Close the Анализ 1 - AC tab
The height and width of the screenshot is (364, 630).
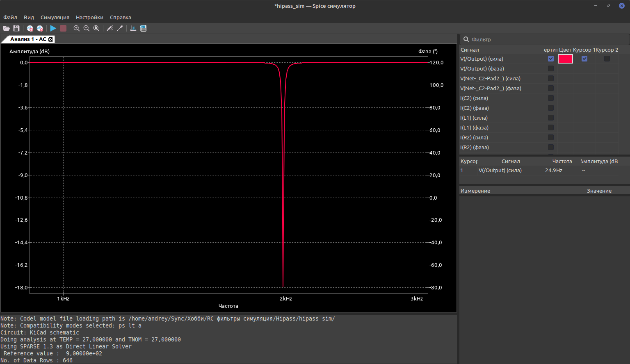51,39
